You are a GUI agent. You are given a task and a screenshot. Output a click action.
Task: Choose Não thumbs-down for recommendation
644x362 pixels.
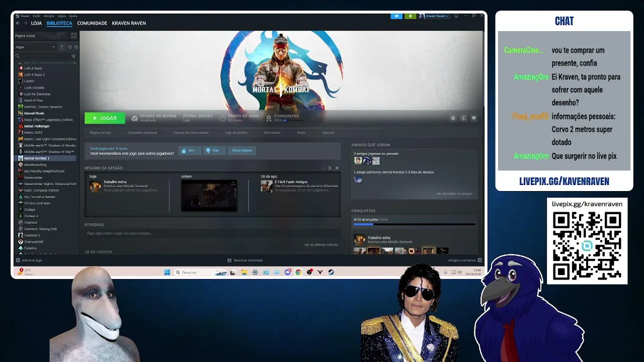213,150
